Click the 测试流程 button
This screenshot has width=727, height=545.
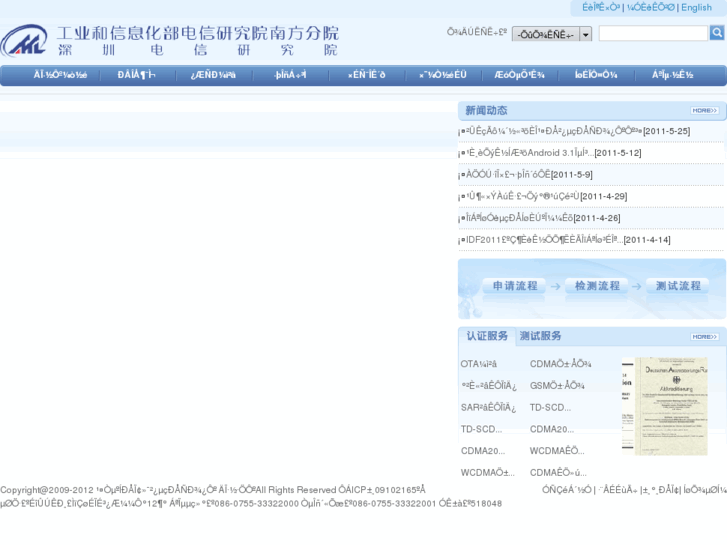pyautogui.click(x=678, y=286)
